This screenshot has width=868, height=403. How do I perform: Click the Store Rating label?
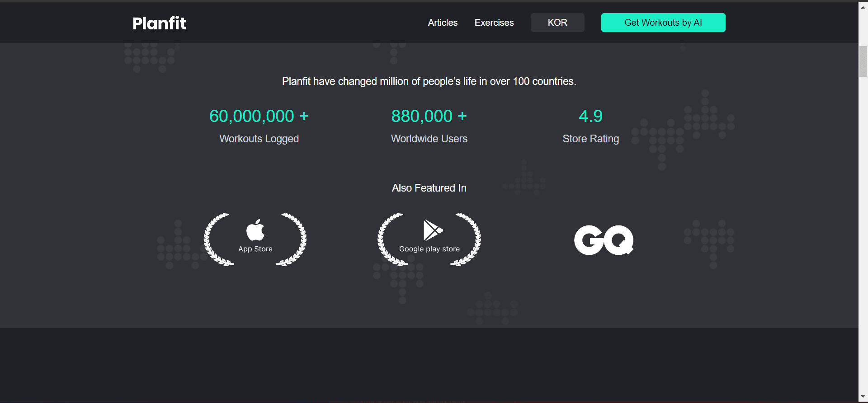pos(591,139)
